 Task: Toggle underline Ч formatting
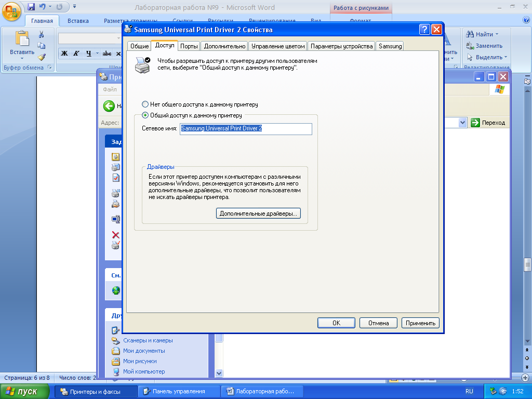tap(88, 54)
